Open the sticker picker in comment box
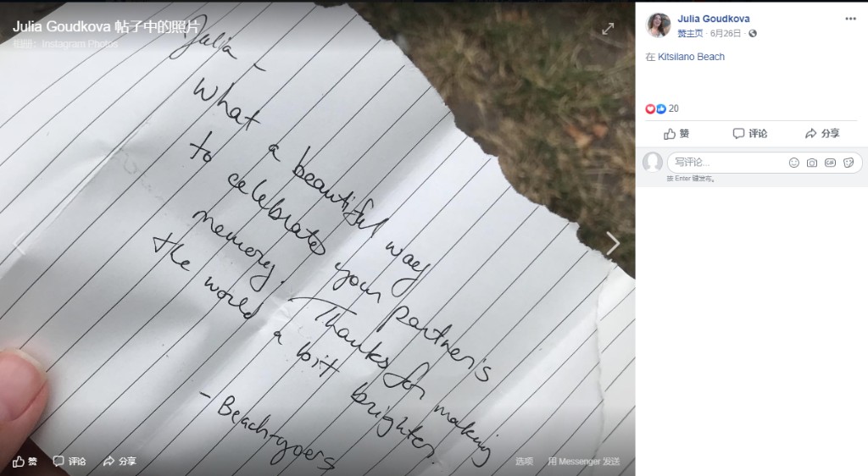 tap(848, 163)
